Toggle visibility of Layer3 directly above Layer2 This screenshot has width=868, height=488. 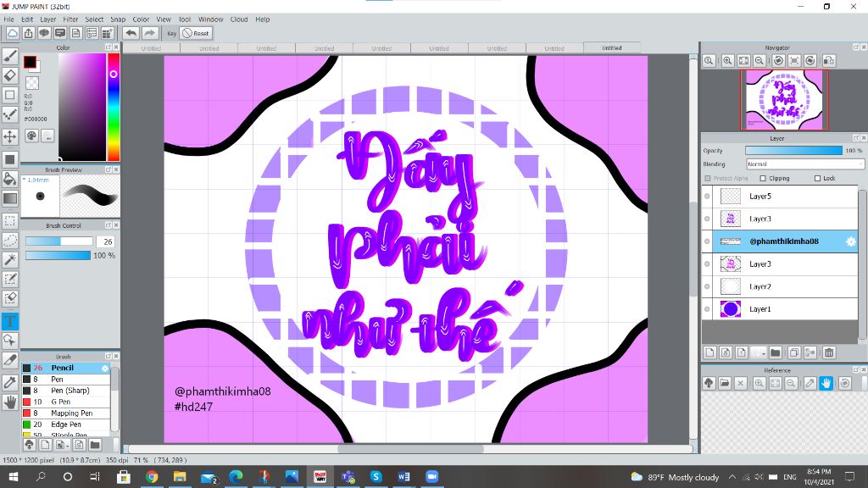coord(707,264)
